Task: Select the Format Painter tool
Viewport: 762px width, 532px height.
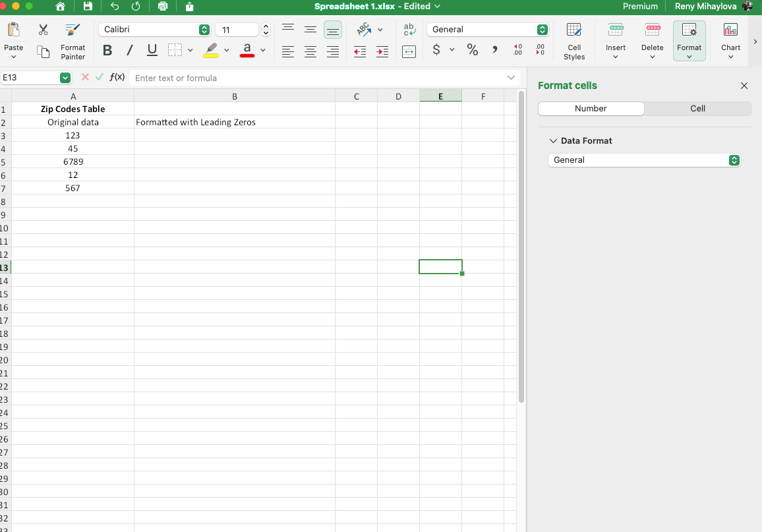Action: [73, 41]
